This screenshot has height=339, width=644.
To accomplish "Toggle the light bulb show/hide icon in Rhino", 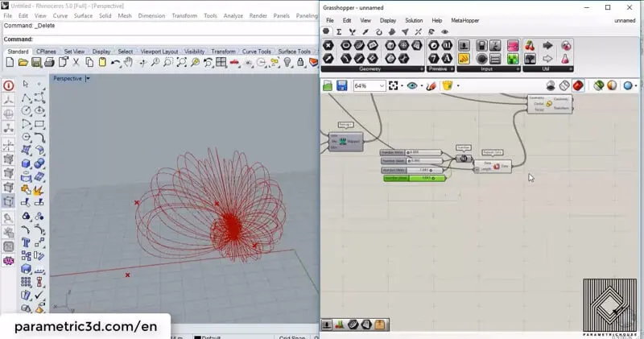I will pyautogui.click(x=285, y=62).
